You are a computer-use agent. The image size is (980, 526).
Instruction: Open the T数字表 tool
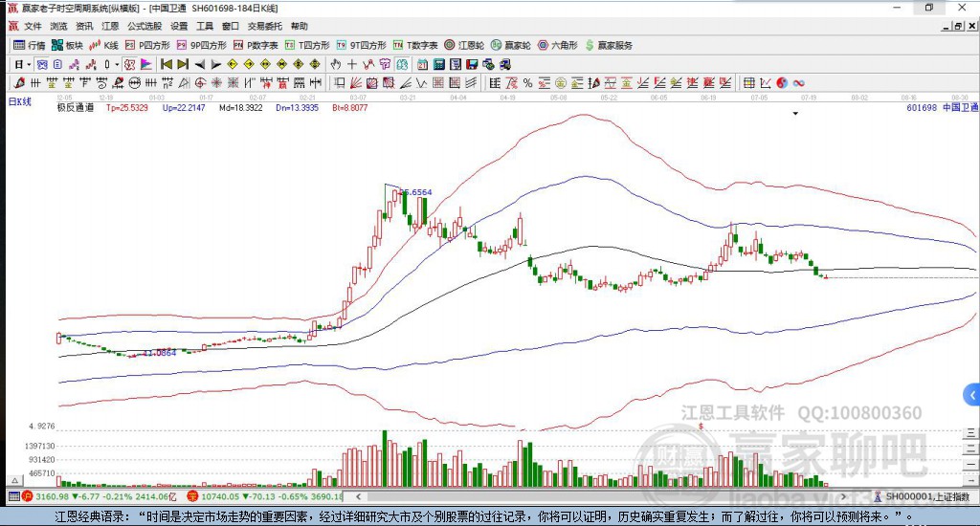pyautogui.click(x=415, y=45)
